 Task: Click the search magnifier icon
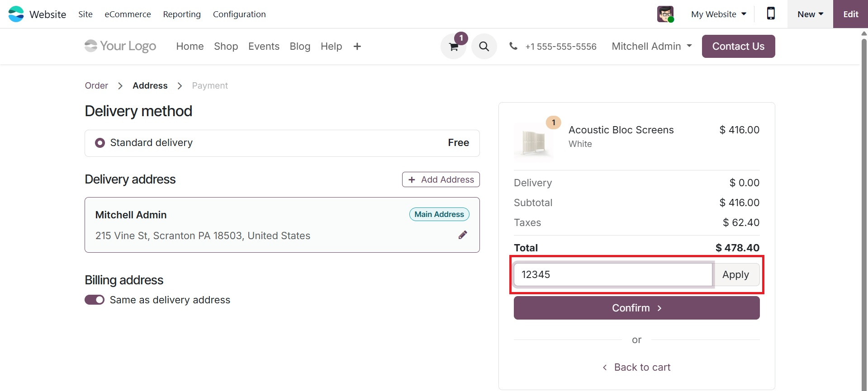[x=484, y=47]
